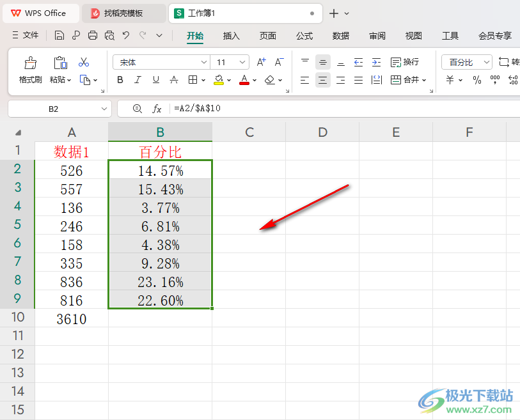
Task: Expand the merge cells dropdown arrow
Action: point(424,80)
